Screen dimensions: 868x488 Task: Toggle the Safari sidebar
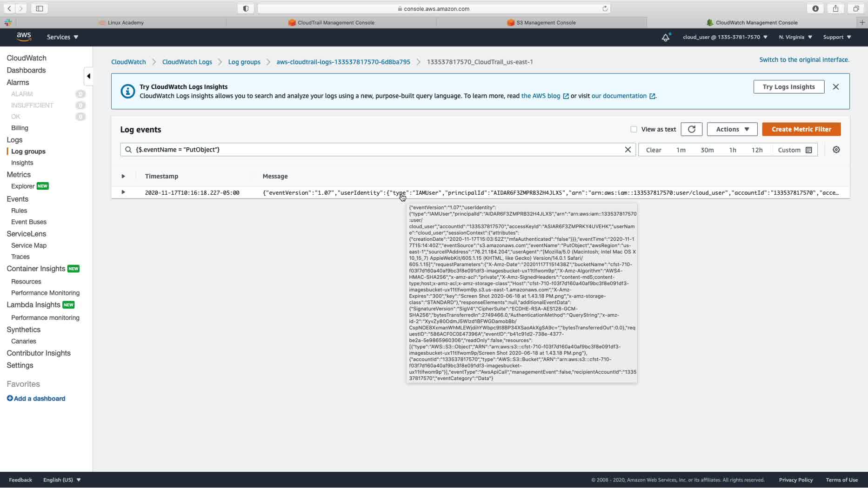(x=40, y=8)
